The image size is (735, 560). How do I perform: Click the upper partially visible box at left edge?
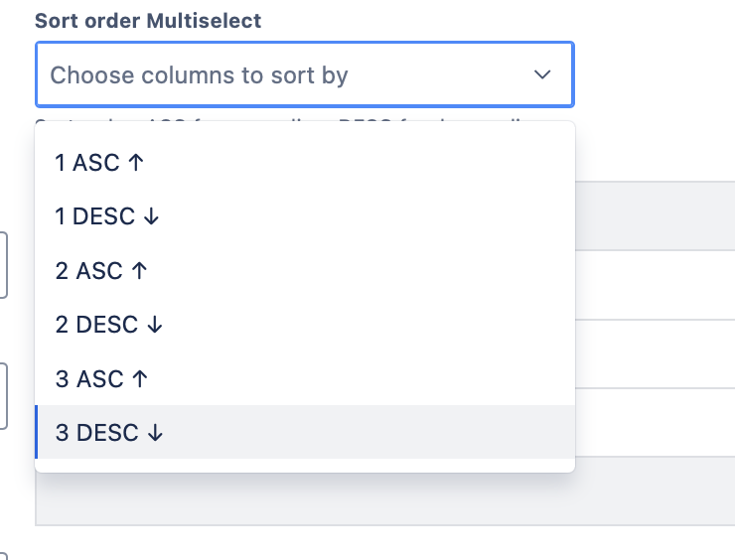(4, 264)
